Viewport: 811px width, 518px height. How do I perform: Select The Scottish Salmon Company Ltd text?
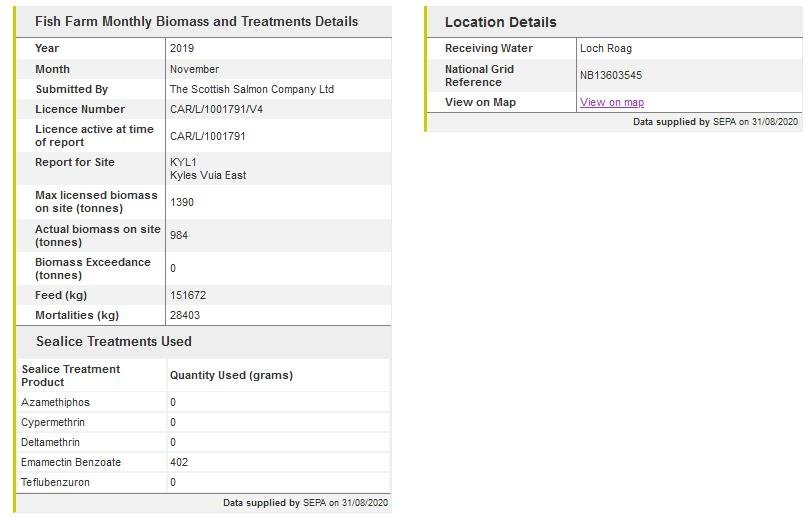point(251,89)
